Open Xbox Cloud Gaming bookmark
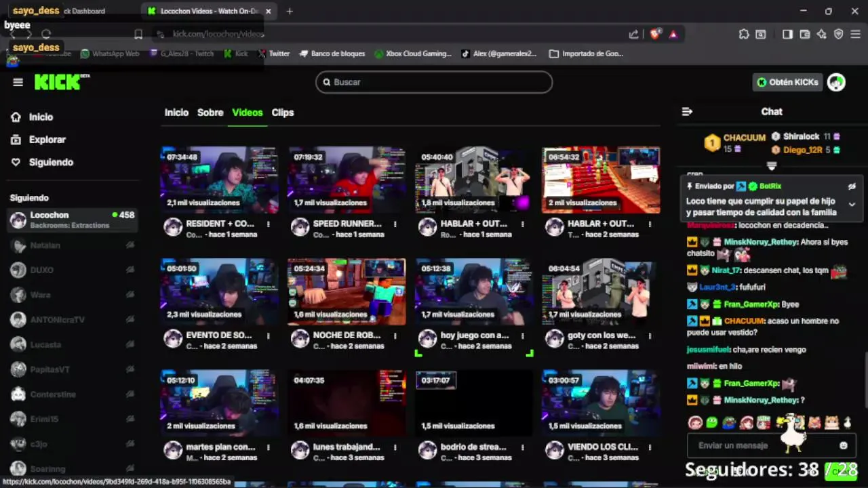Viewport: 868px width, 488px height. point(413,54)
